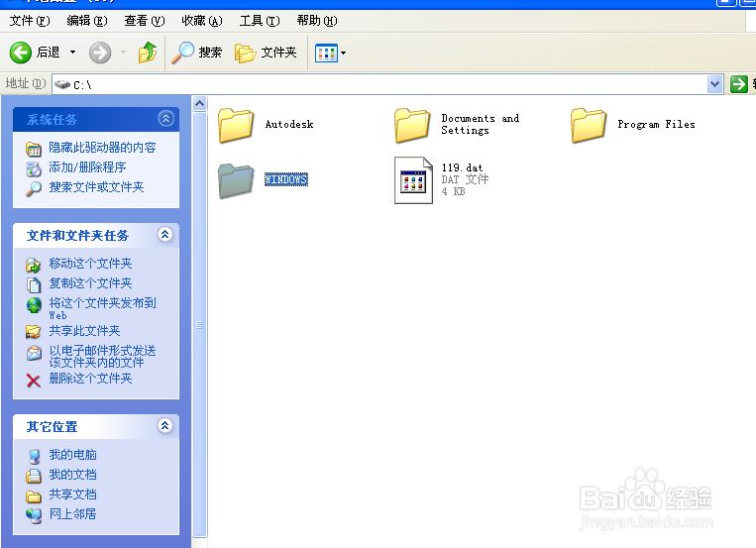Click the 搜索文件或文件夹 link
This screenshot has height=548, width=756.
click(96, 187)
